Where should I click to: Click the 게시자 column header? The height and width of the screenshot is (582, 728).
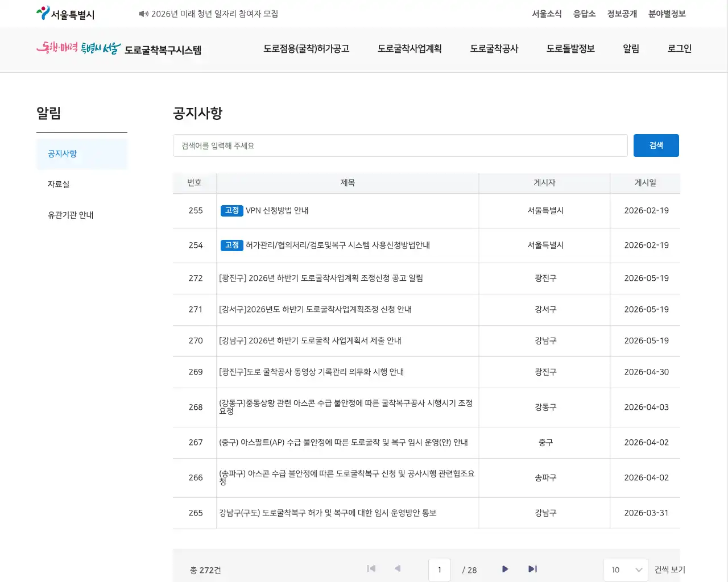click(x=544, y=182)
